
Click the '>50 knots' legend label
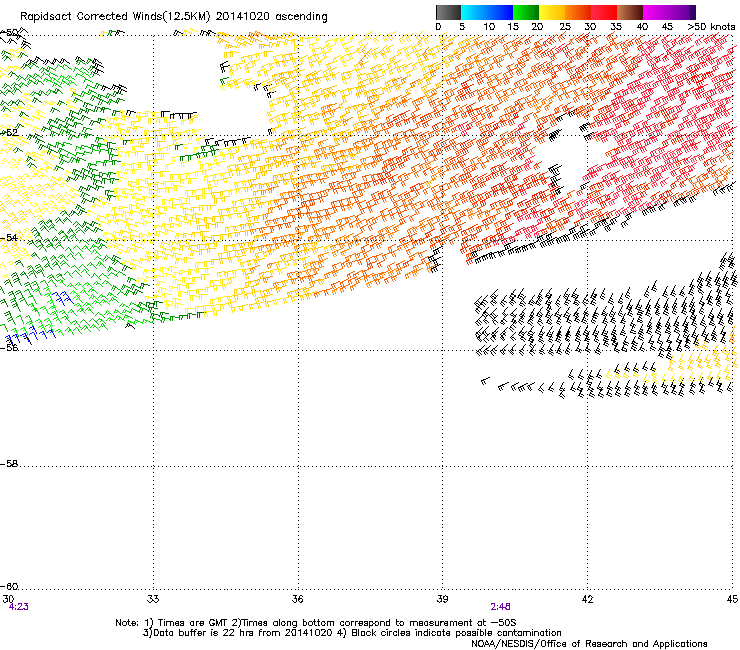[x=711, y=27]
